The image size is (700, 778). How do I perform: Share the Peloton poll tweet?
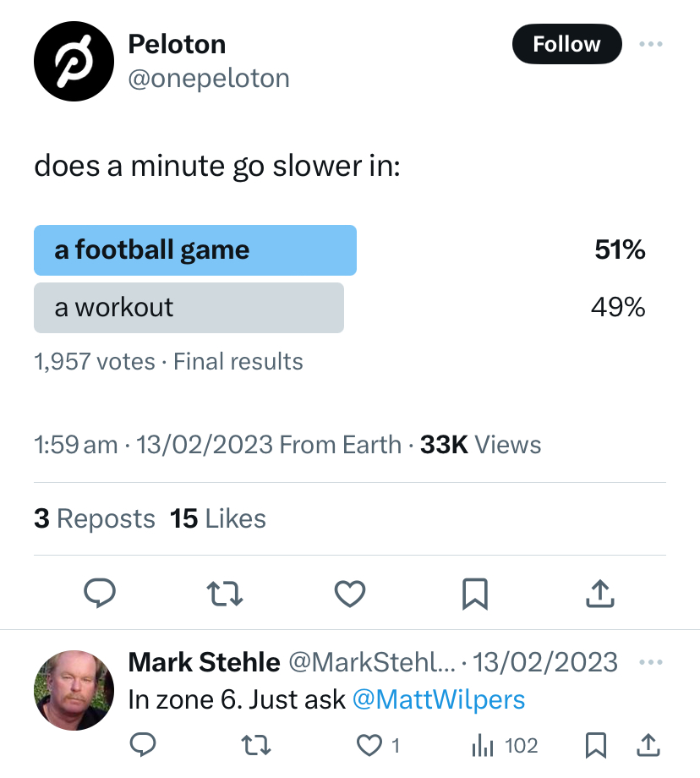point(599,594)
